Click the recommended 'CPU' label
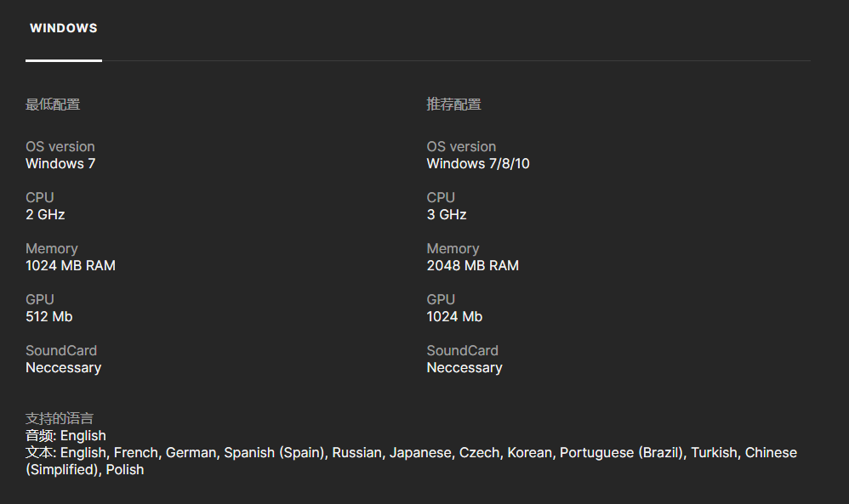The height and width of the screenshot is (504, 849). [x=441, y=197]
